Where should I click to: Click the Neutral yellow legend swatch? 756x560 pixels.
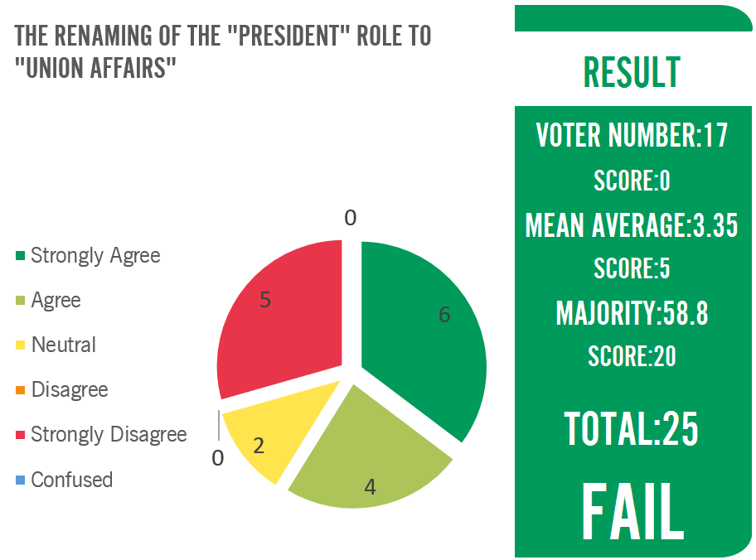(22, 345)
